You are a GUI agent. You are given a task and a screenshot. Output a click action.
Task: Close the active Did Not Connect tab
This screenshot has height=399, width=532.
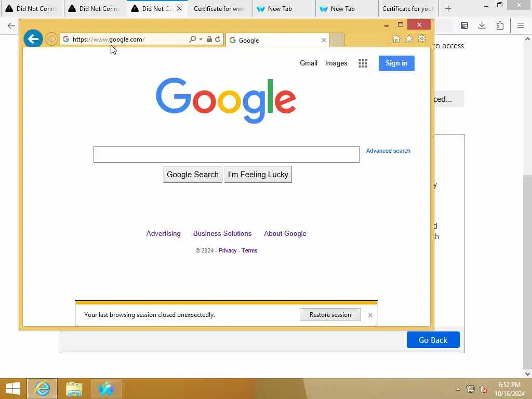[x=179, y=8]
